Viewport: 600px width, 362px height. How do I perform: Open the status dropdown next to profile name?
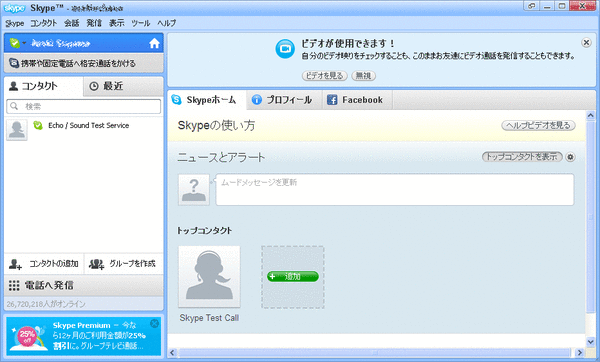tap(24, 43)
